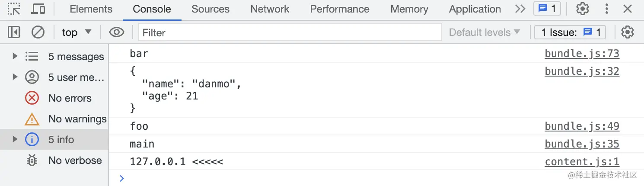Click the Filter input field
Screen dimensions: 644x186
point(290,32)
